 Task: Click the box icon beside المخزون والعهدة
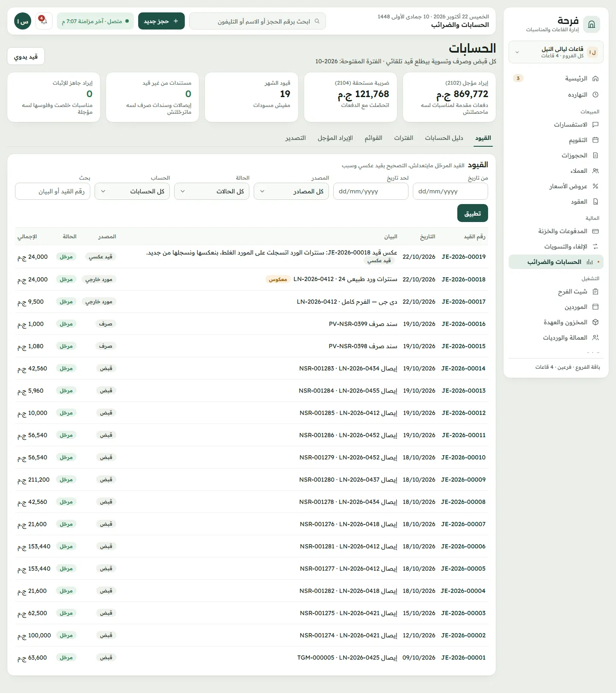595,323
